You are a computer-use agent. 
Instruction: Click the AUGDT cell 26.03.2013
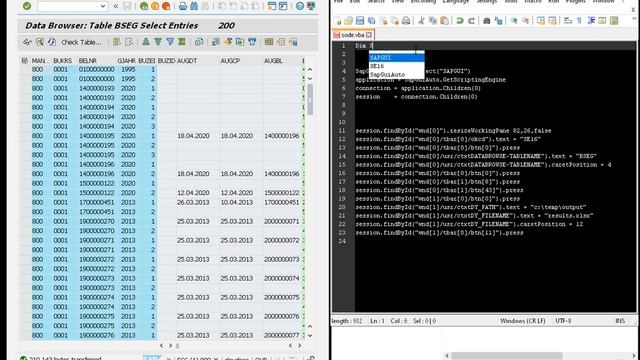click(193, 202)
